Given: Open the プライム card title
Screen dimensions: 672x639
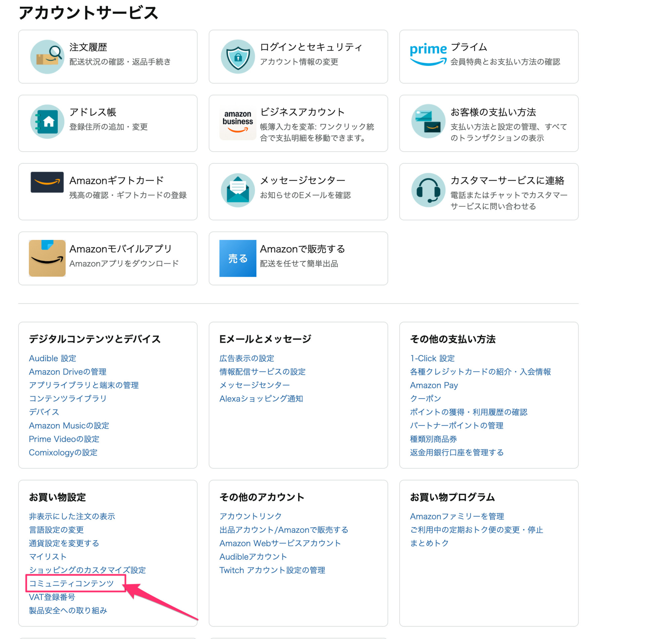Looking at the screenshot, I should pos(469,47).
